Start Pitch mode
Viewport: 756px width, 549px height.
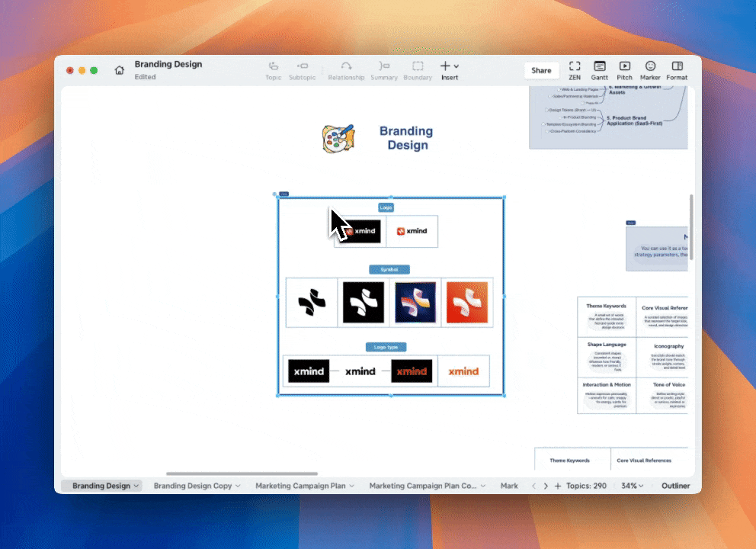coord(624,70)
